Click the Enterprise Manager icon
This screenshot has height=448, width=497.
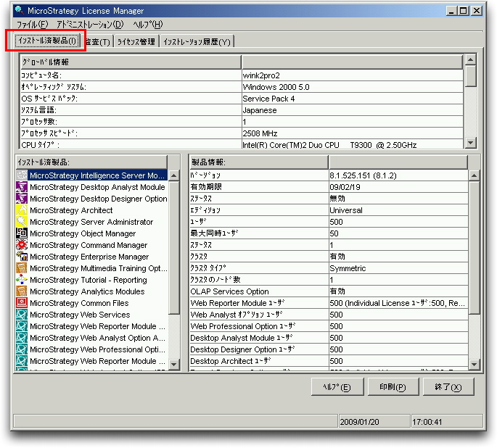tap(22, 257)
